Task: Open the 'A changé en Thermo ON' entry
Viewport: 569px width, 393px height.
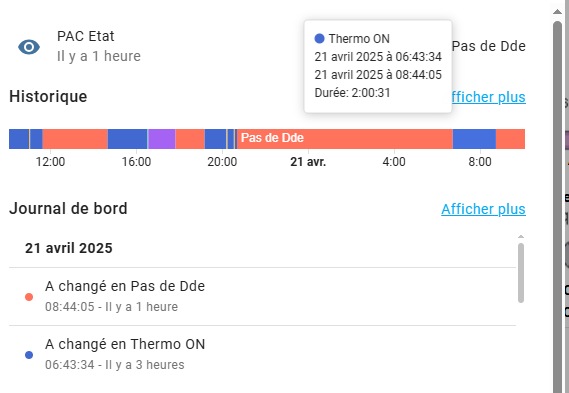Action: (x=262, y=355)
